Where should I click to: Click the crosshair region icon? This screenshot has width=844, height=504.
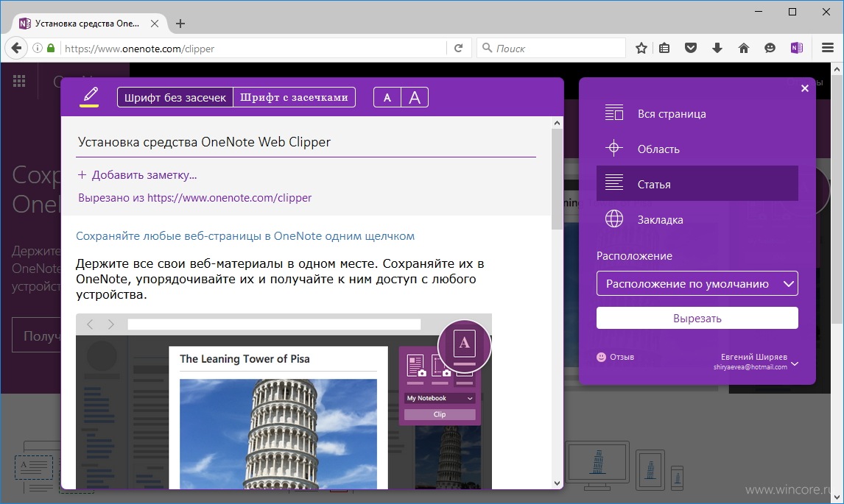coord(613,148)
